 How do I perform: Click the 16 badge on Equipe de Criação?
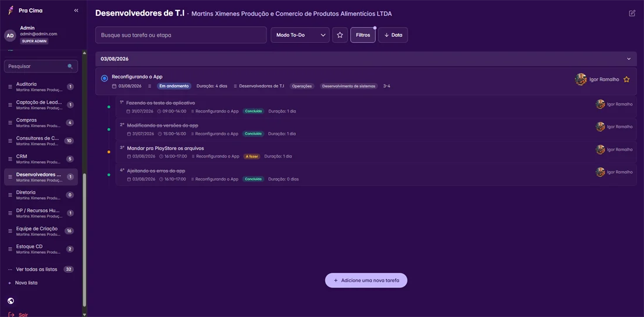69,231
